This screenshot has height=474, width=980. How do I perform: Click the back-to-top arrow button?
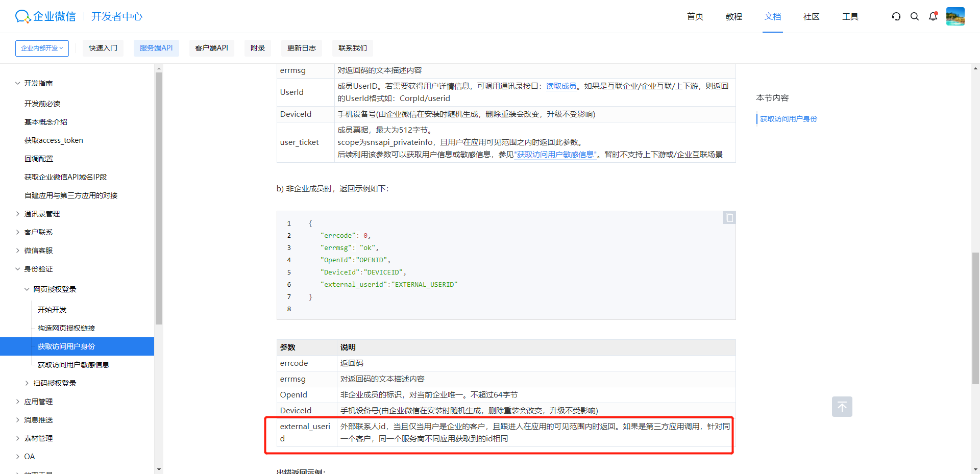842,407
